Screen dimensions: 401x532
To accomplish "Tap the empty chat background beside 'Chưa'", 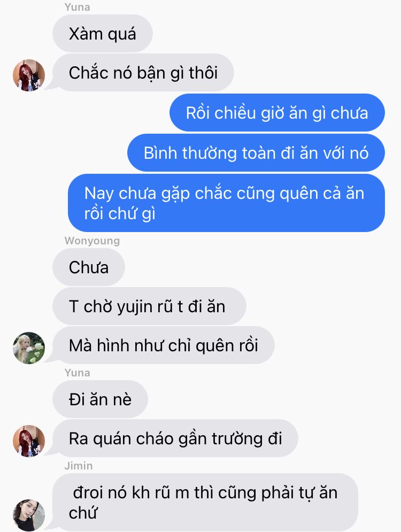I will [x=255, y=267].
